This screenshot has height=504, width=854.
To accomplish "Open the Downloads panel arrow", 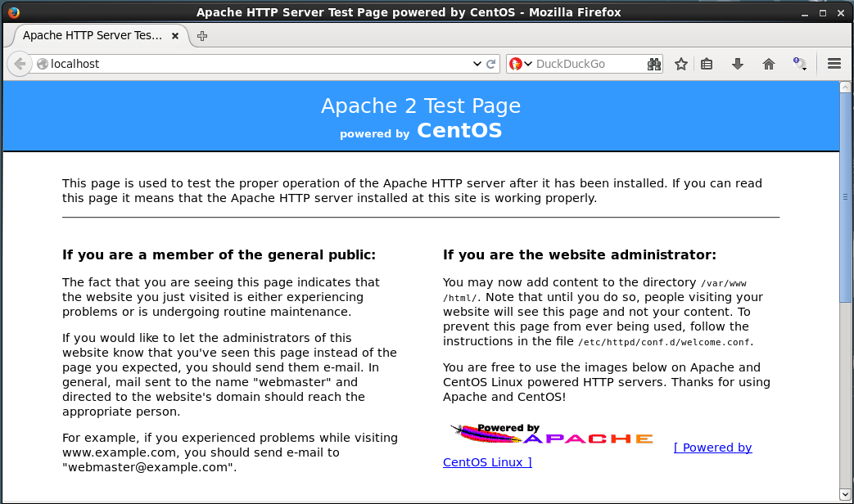I will pos(738,64).
